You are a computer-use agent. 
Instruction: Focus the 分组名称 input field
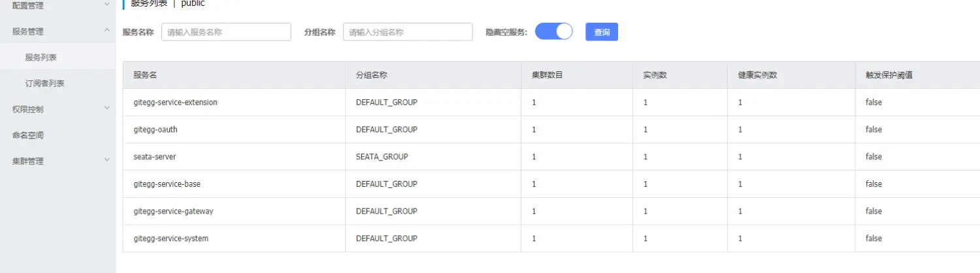[x=407, y=32]
